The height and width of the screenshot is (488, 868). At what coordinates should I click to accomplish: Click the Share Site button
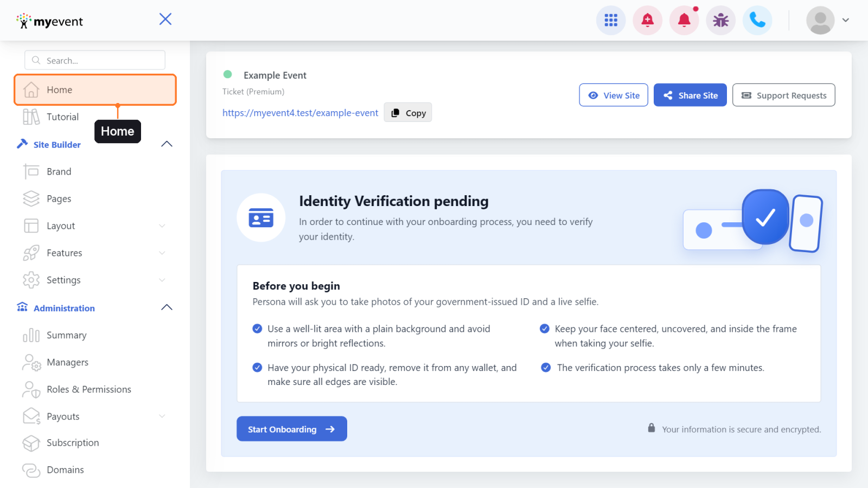click(690, 95)
